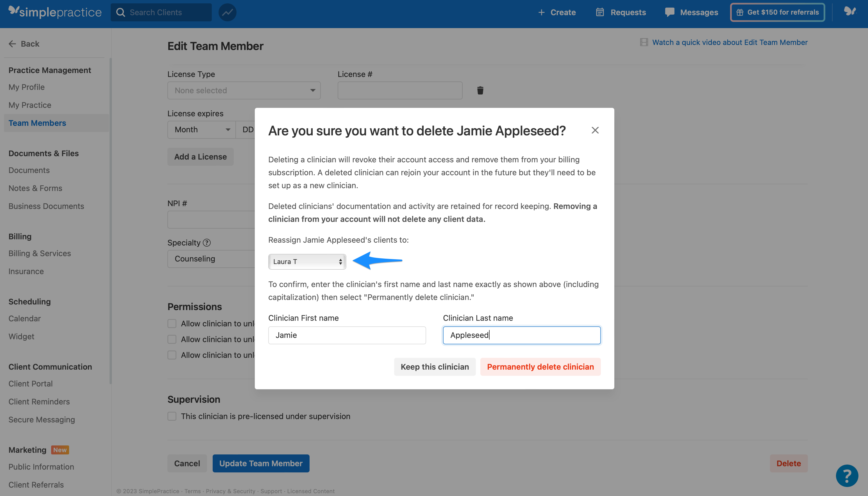
Task: Open the License Type dropdown
Action: pos(244,90)
